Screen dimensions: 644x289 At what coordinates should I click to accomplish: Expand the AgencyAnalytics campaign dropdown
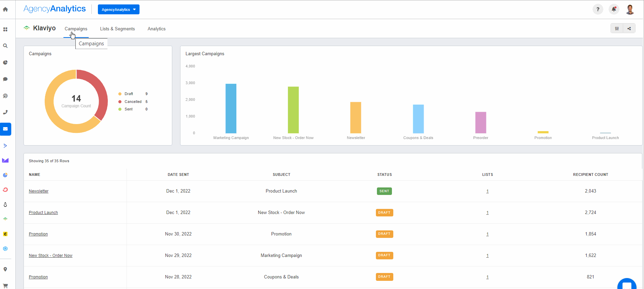(119, 10)
